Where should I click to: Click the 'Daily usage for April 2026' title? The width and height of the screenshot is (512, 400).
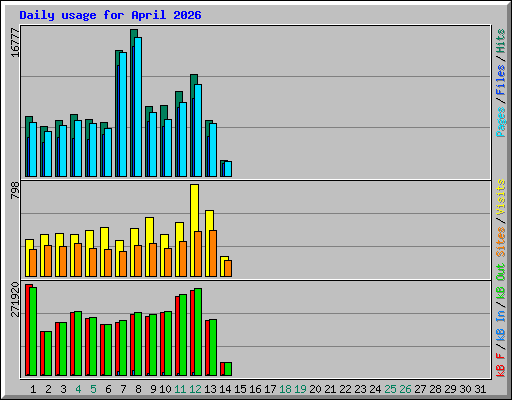click(110, 15)
